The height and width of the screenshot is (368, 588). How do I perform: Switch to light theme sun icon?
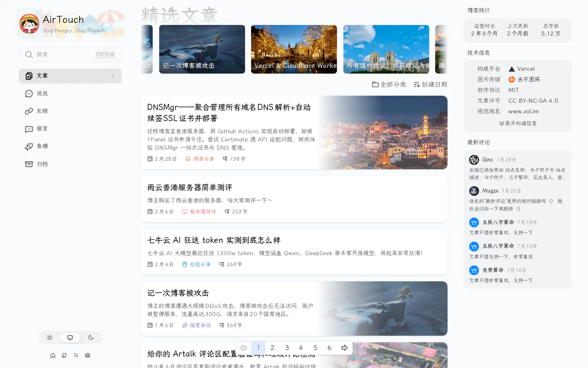click(50, 338)
